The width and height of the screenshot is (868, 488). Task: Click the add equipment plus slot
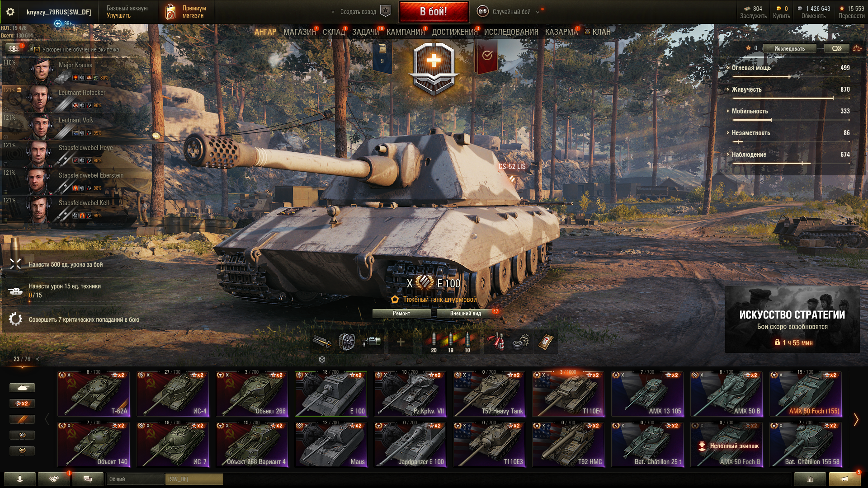point(401,342)
